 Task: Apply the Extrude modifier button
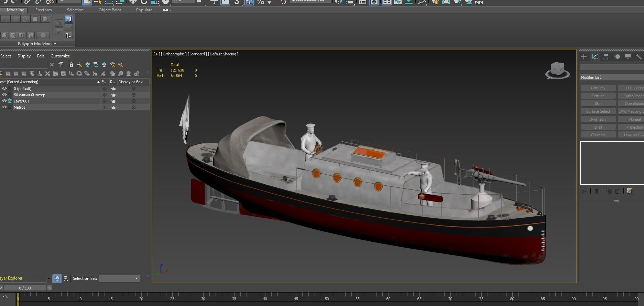point(598,96)
